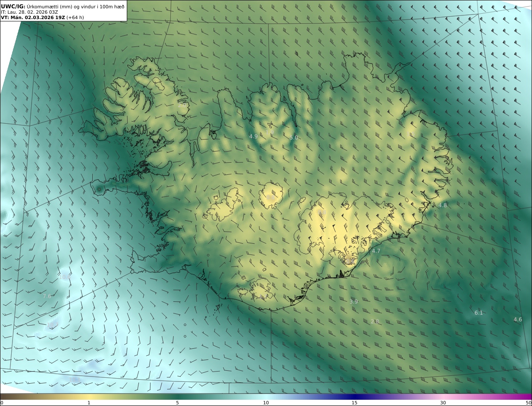Image resolution: width=532 pixels, height=406 pixels.
Task: Click the 2.0 value in the Westfjords
Action: [x=182, y=105]
